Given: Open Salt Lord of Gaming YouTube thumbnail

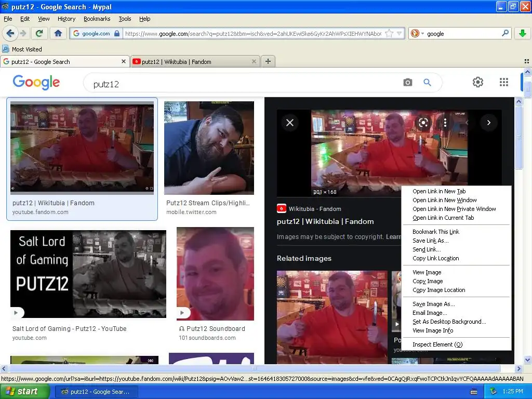Looking at the screenshot, I should point(88,274).
